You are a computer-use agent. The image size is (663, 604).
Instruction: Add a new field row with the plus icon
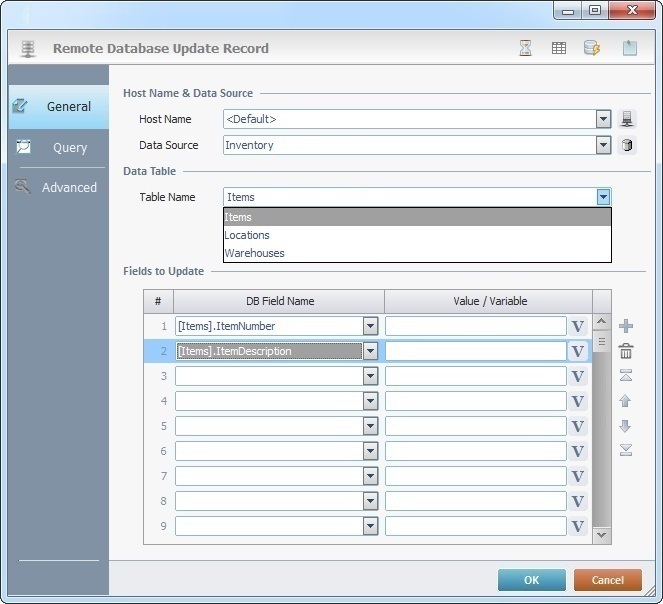click(x=626, y=326)
